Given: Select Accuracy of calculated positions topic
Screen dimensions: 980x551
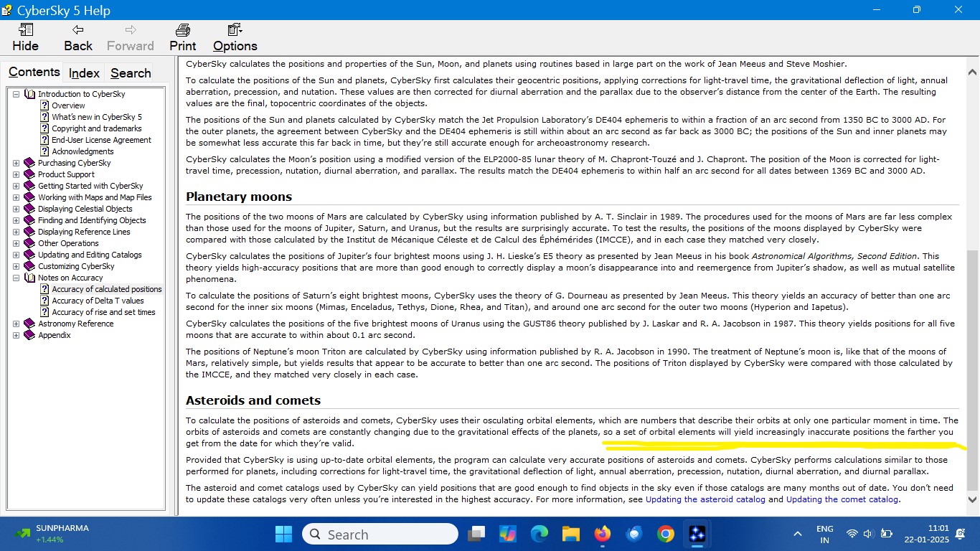Looking at the screenshot, I should pyautogui.click(x=107, y=289).
